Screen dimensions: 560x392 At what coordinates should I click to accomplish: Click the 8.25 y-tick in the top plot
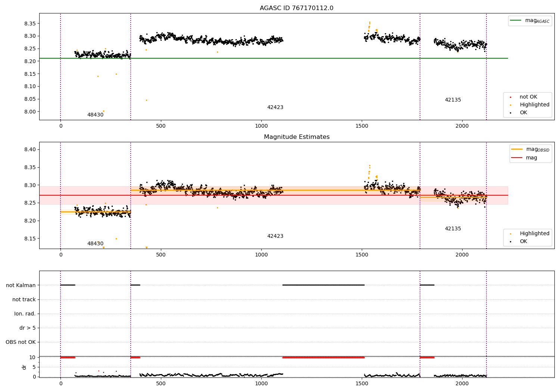tap(30, 49)
